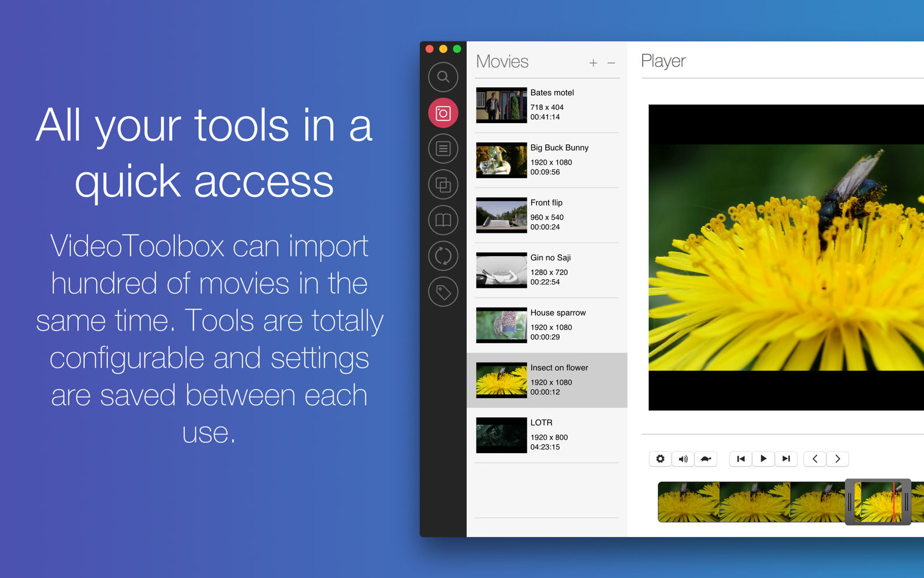The width and height of the screenshot is (924, 578).
Task: Select the snapshot camera tool
Action: click(443, 113)
